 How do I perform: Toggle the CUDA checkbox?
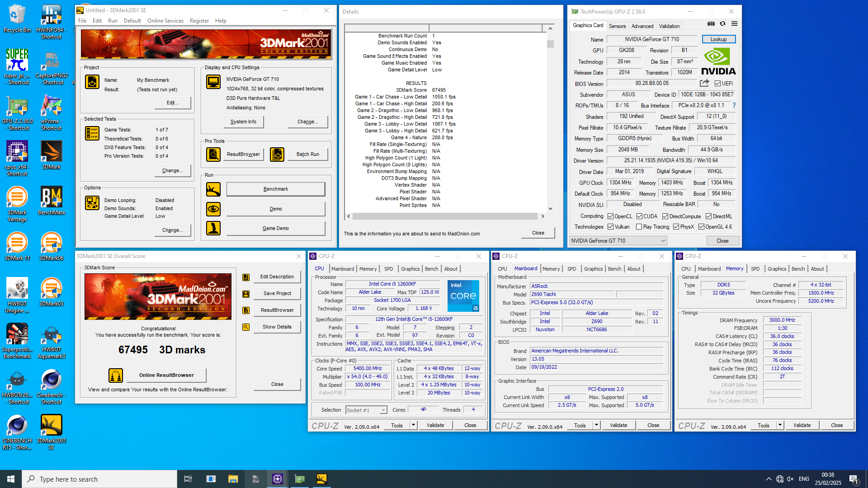coord(639,216)
